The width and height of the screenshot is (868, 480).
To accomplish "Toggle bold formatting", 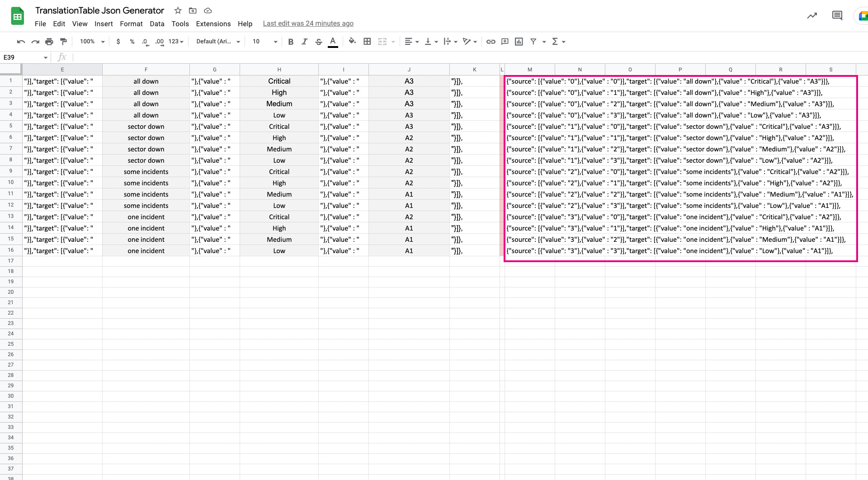I will [291, 42].
